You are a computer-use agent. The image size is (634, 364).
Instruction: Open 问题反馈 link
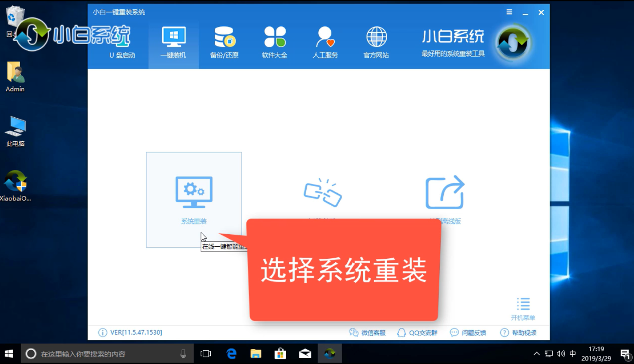468,333
